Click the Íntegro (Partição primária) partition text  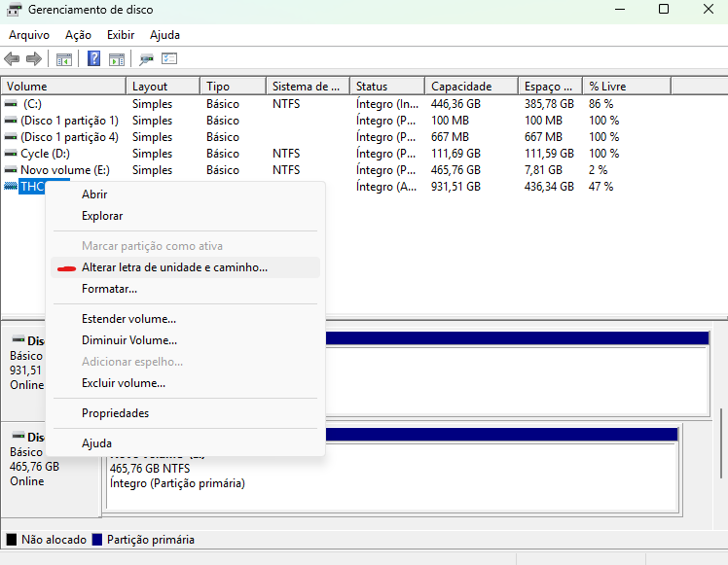pyautogui.click(x=177, y=483)
